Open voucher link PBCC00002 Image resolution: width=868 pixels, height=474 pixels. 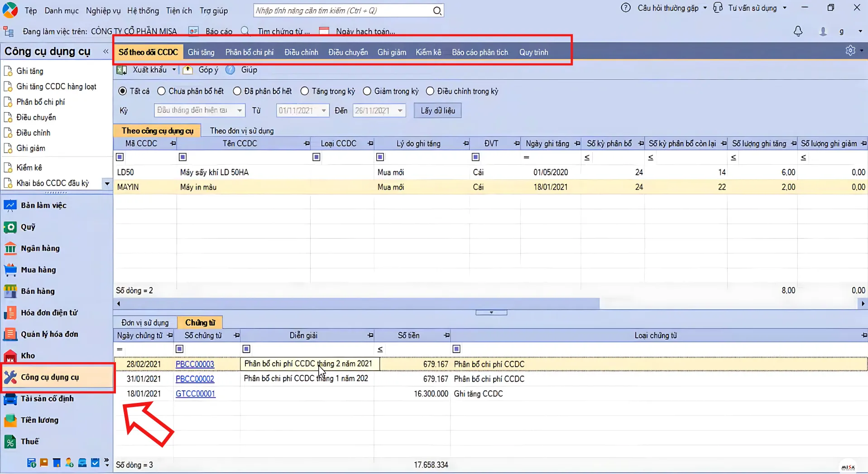click(195, 379)
